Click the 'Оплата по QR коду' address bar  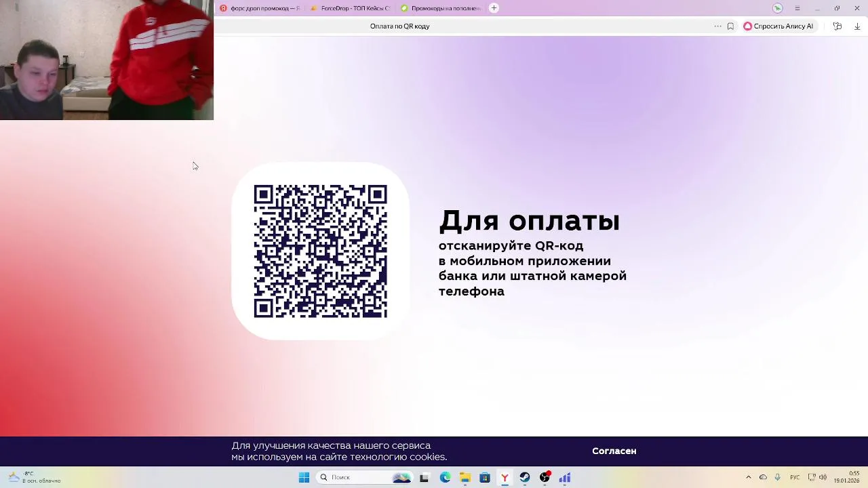click(x=399, y=26)
